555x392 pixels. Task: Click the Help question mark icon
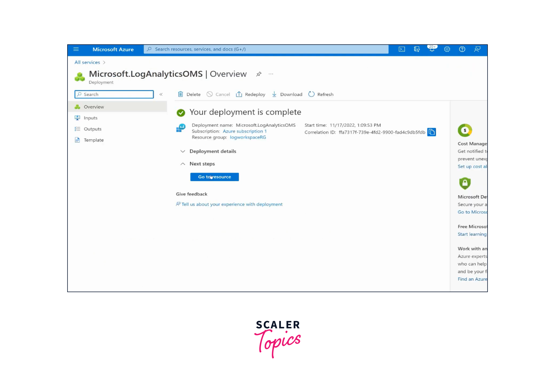462,49
